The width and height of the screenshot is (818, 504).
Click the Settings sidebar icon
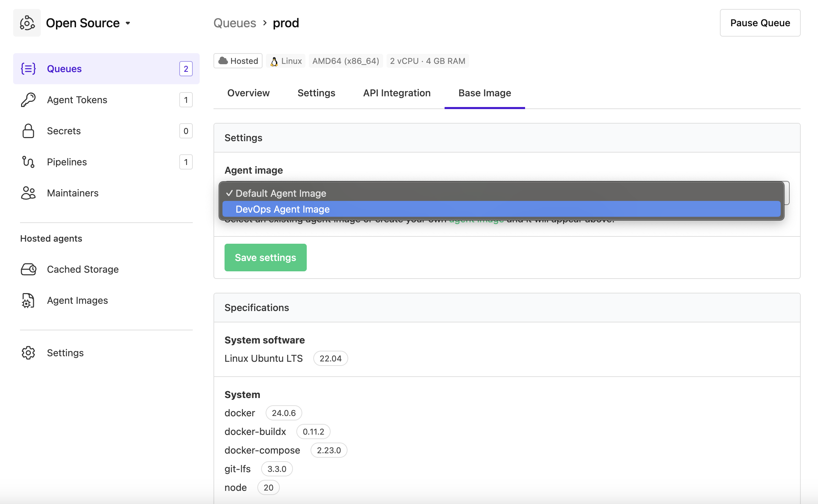coord(29,353)
